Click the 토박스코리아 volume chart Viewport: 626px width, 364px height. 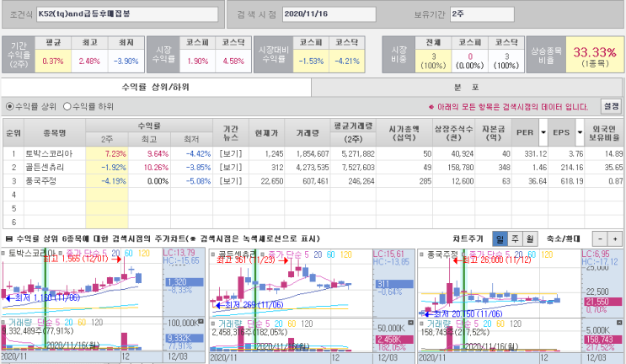pyautogui.click(x=82, y=335)
